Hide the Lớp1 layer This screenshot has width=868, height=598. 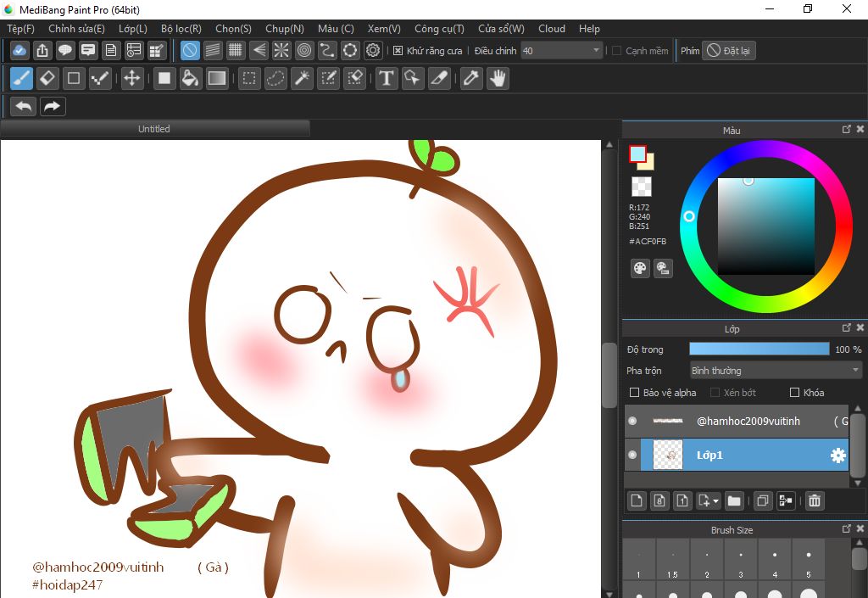click(x=632, y=455)
